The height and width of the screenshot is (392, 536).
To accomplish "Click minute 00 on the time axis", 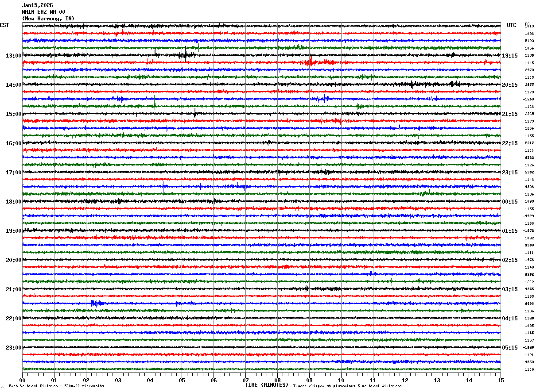I will [22, 380].
